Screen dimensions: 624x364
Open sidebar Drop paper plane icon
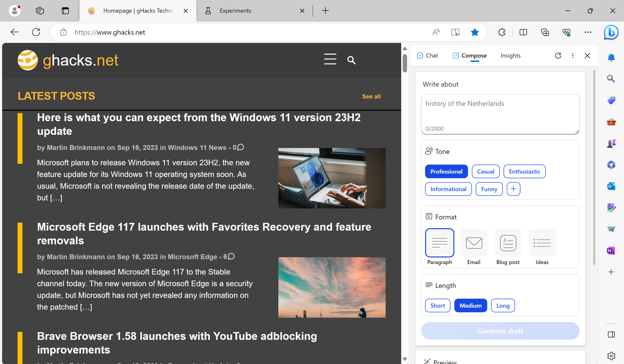[x=611, y=229]
